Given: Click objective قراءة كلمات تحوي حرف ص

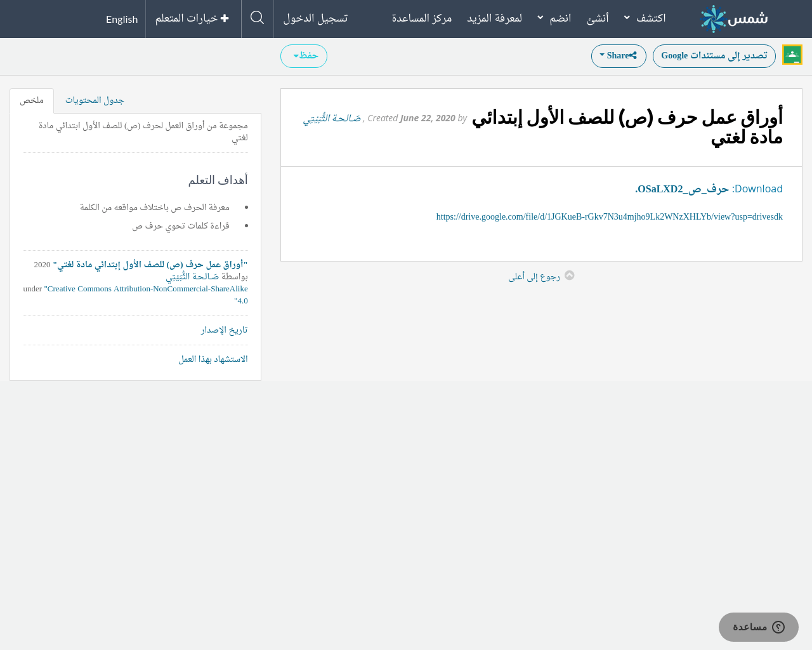Looking at the screenshot, I should (181, 225).
